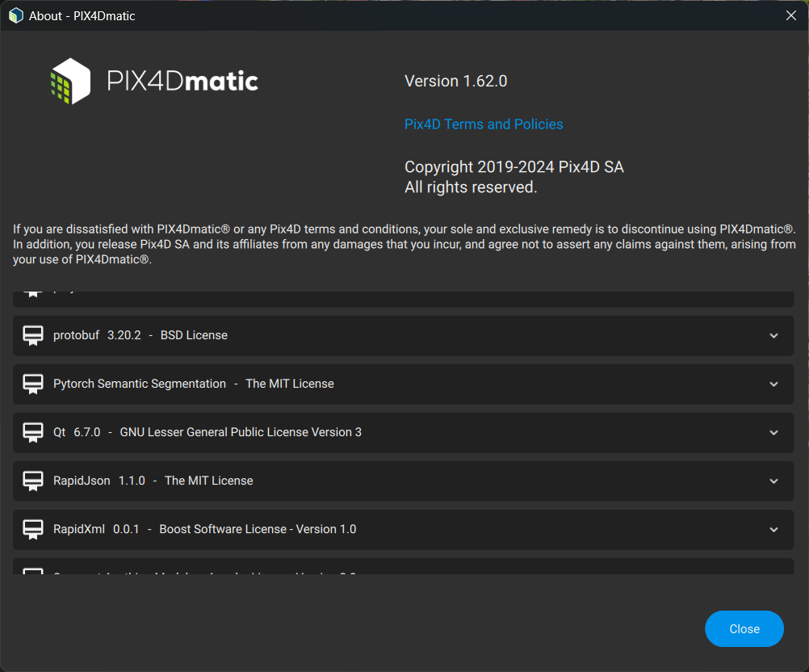Click the RapidXml library icon
Image resolution: width=809 pixels, height=672 pixels.
(32, 529)
